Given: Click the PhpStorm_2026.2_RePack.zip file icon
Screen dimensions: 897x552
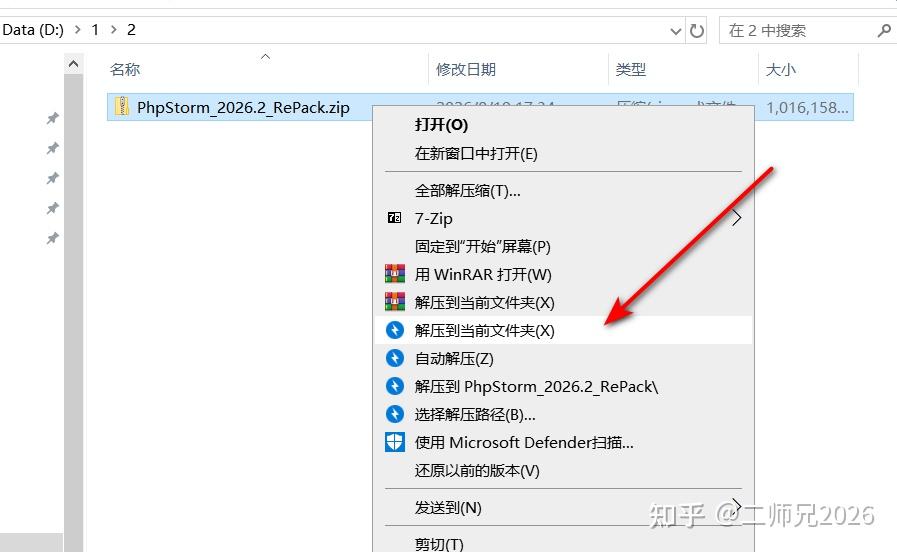Looking at the screenshot, I should [121, 107].
